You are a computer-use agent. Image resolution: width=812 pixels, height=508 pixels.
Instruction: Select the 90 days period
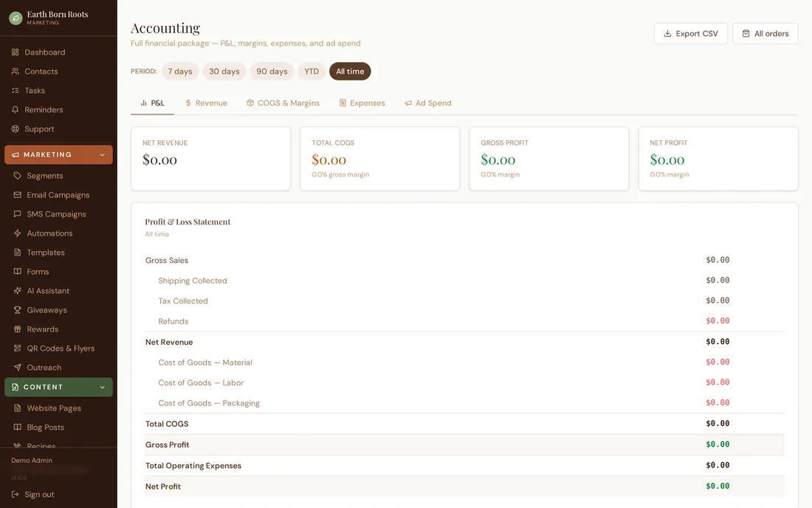(272, 72)
